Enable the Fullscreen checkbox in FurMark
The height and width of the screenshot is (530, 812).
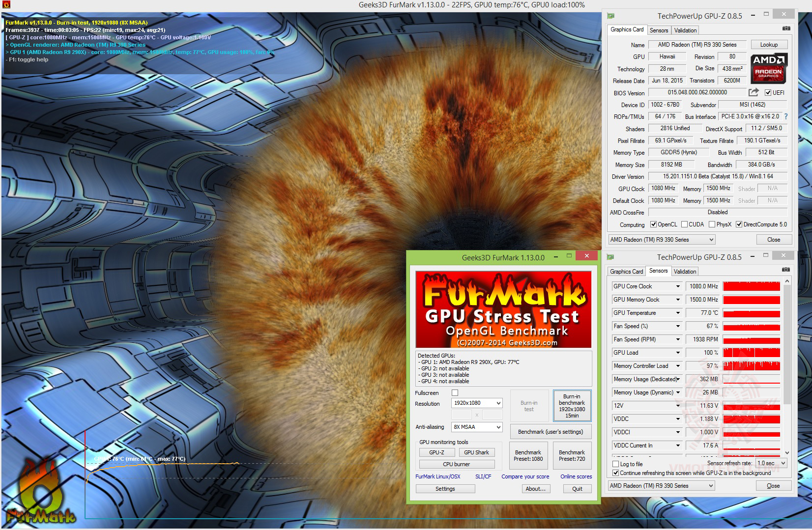pos(455,393)
